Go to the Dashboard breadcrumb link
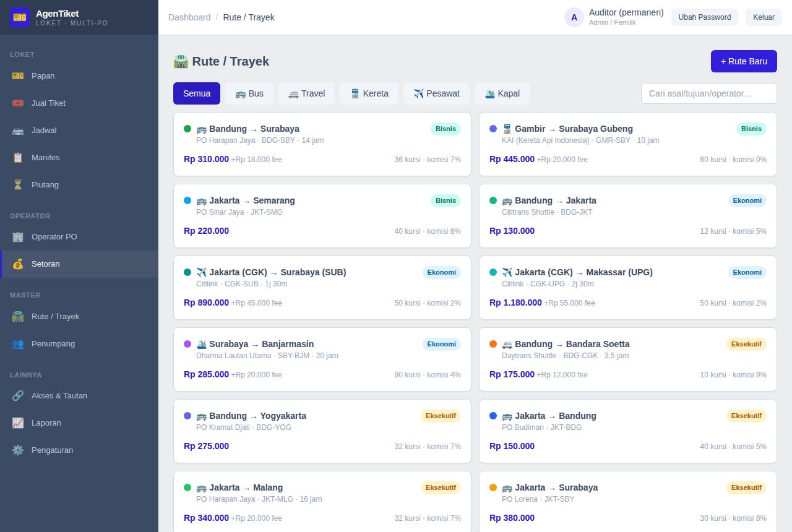Image resolution: width=792 pixels, height=532 pixels. [x=189, y=17]
